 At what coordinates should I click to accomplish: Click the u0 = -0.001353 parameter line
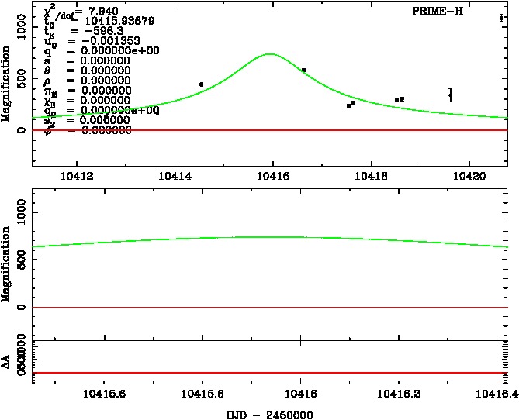click(x=81, y=41)
